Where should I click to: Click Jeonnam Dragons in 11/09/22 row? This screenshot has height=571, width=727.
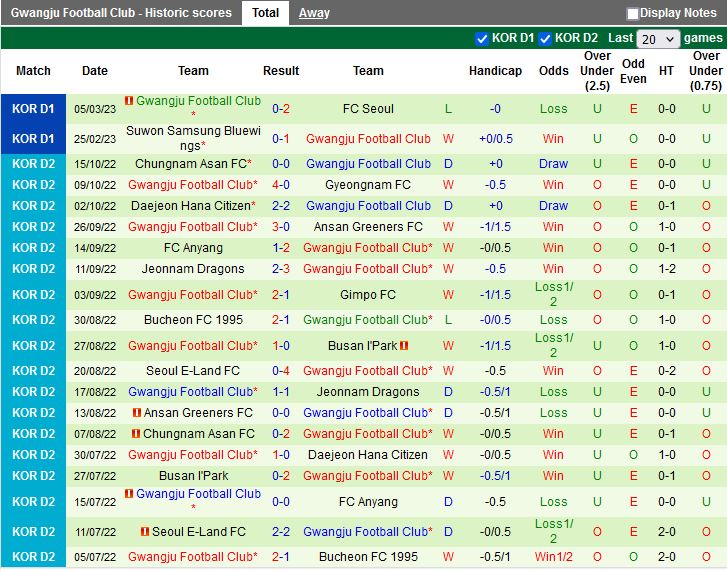click(193, 269)
